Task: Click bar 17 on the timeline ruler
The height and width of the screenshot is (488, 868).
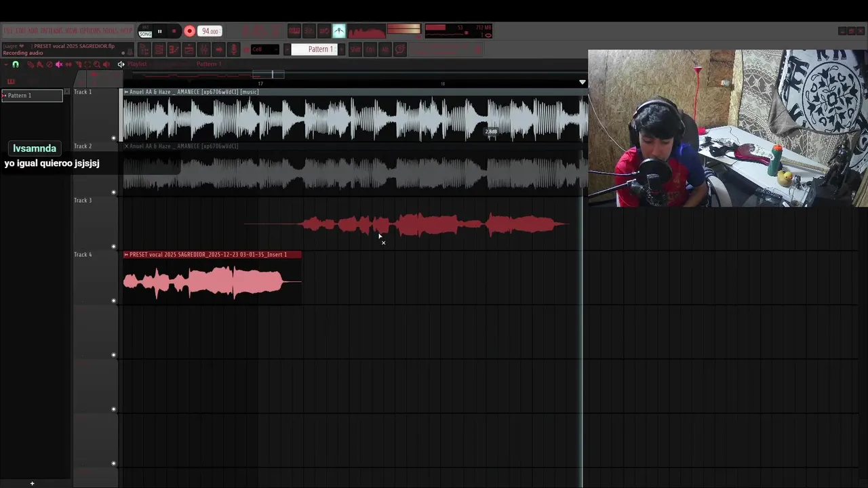Action: click(x=260, y=83)
